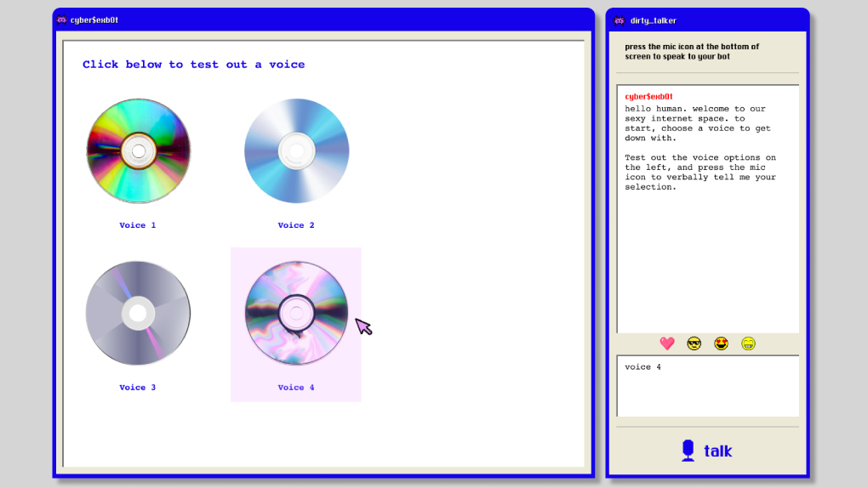Test the blue-silver CD for Voice 2
This screenshot has width=868, height=488.
296,150
